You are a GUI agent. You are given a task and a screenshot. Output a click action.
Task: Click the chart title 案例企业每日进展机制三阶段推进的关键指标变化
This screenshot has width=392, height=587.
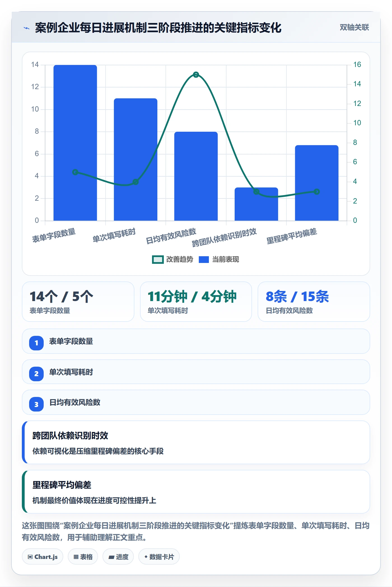pos(158,28)
